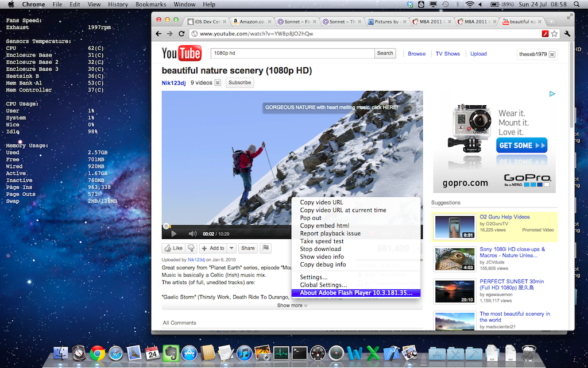This screenshot has width=588, height=368.
Task: Open Finder from the Dock
Action: tap(61, 353)
